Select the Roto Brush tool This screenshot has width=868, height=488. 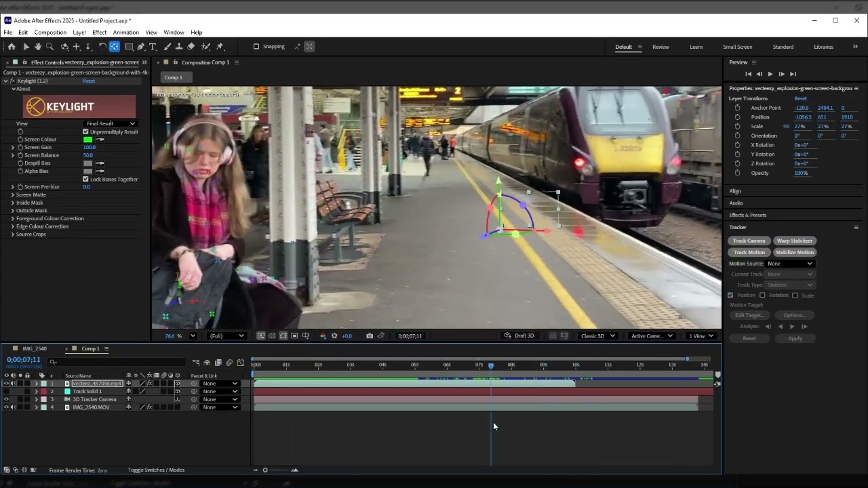tap(205, 47)
